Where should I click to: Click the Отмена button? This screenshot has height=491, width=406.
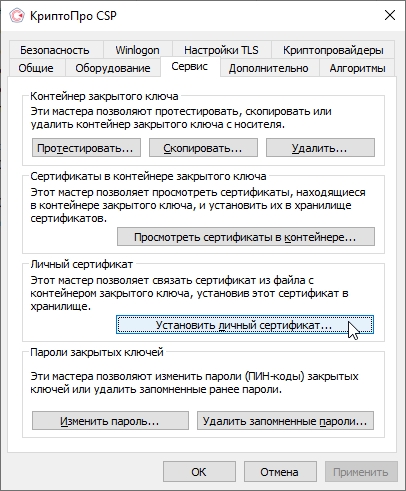click(x=280, y=472)
